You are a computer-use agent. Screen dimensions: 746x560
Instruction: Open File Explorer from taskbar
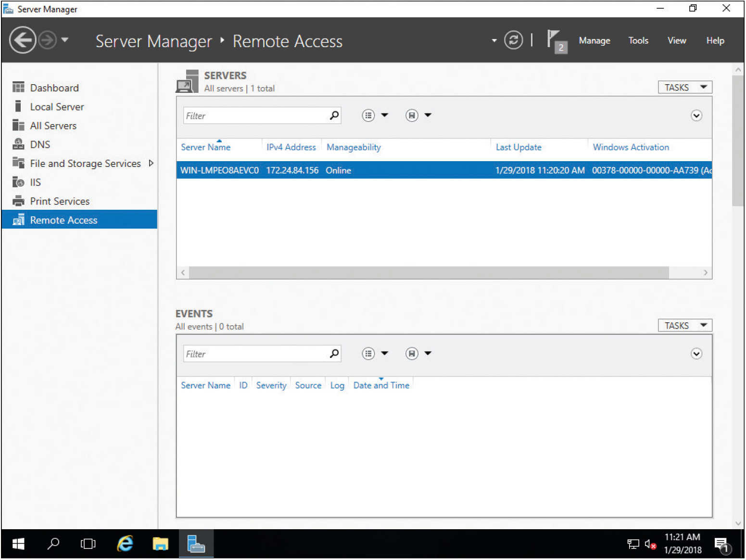[160, 544]
